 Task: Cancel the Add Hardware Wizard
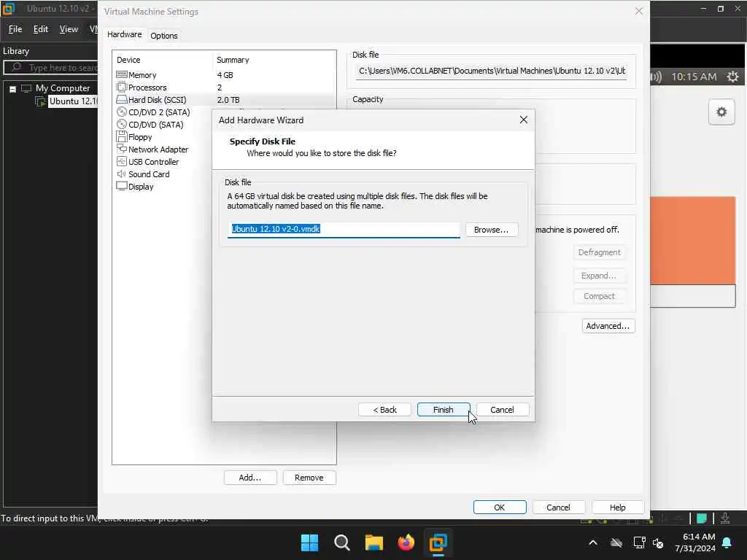pos(502,410)
